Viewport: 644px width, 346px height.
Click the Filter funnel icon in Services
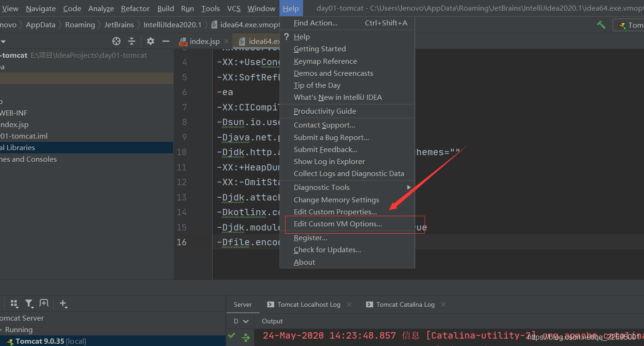[x=29, y=304]
